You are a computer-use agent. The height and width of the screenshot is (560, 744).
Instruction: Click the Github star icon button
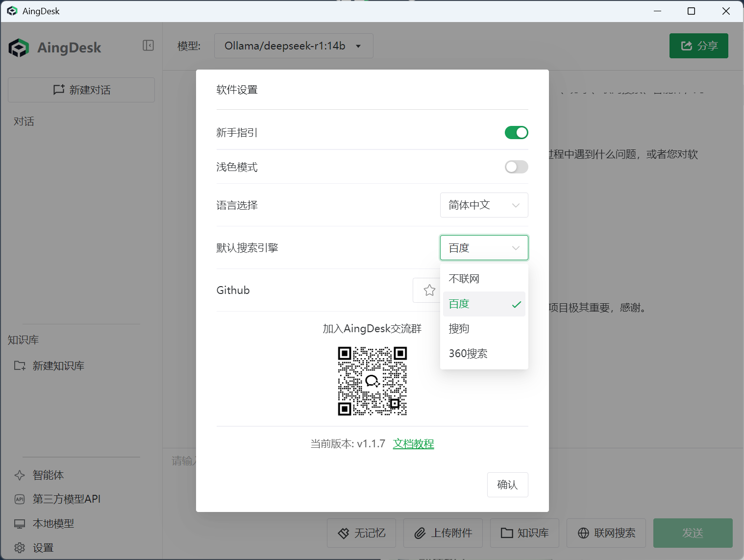pyautogui.click(x=429, y=290)
